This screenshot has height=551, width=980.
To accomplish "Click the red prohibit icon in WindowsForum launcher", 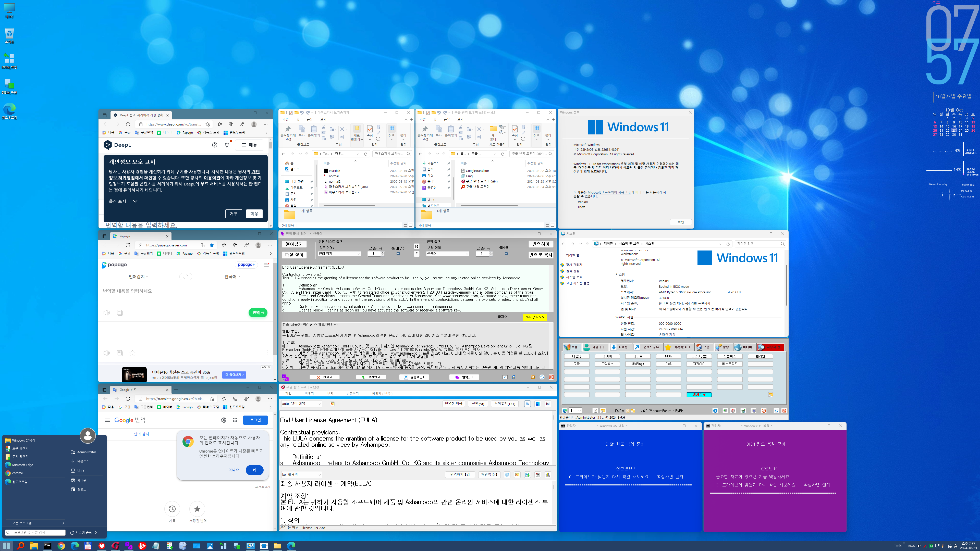I will [x=764, y=411].
